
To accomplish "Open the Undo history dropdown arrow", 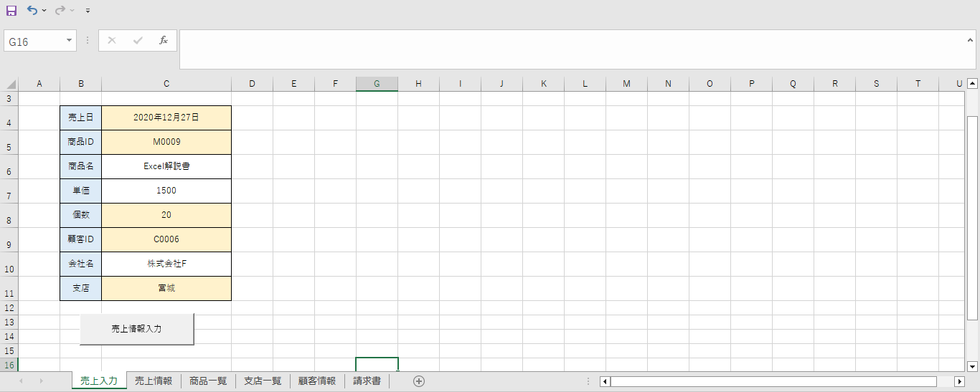I will 44,11.
